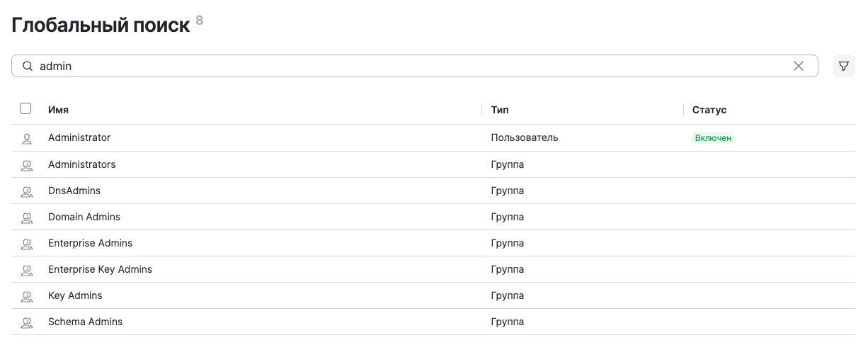Click the Enterprise Admins group icon
This screenshot has width=868, height=362.
click(27, 244)
